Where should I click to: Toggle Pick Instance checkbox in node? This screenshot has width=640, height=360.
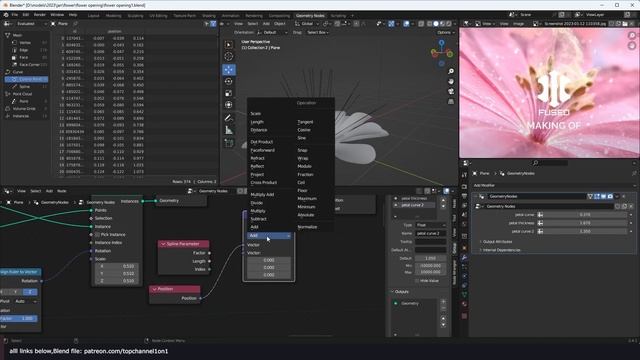click(x=97, y=235)
